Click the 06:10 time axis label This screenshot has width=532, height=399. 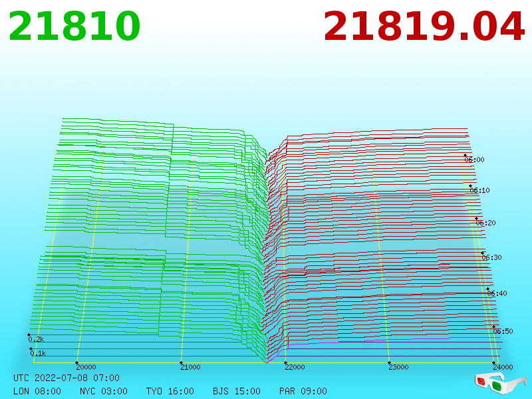[x=479, y=190]
